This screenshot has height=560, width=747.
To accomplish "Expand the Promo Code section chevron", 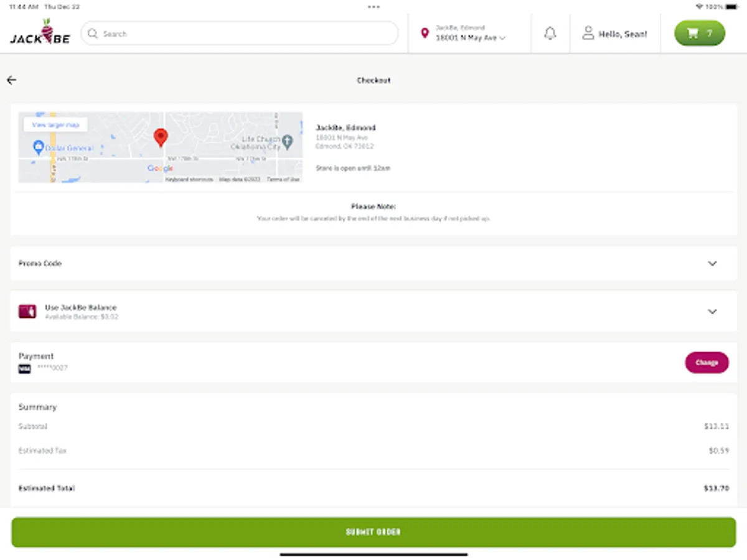I will coord(712,264).
